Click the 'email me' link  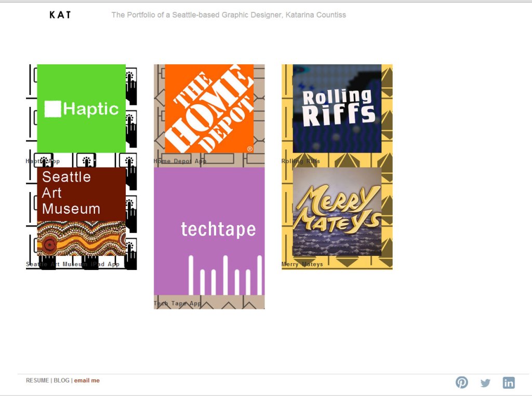[x=87, y=380]
